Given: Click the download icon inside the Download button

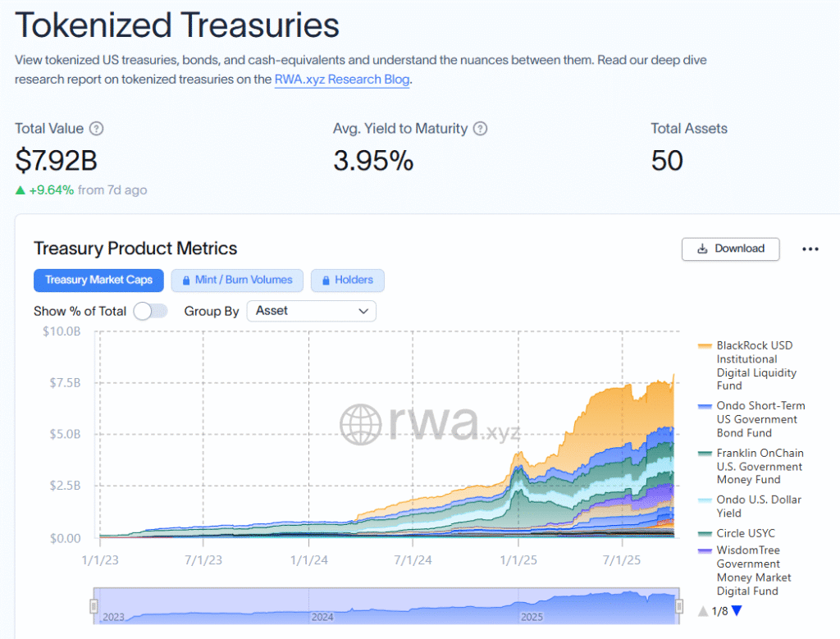Looking at the screenshot, I should tap(702, 249).
